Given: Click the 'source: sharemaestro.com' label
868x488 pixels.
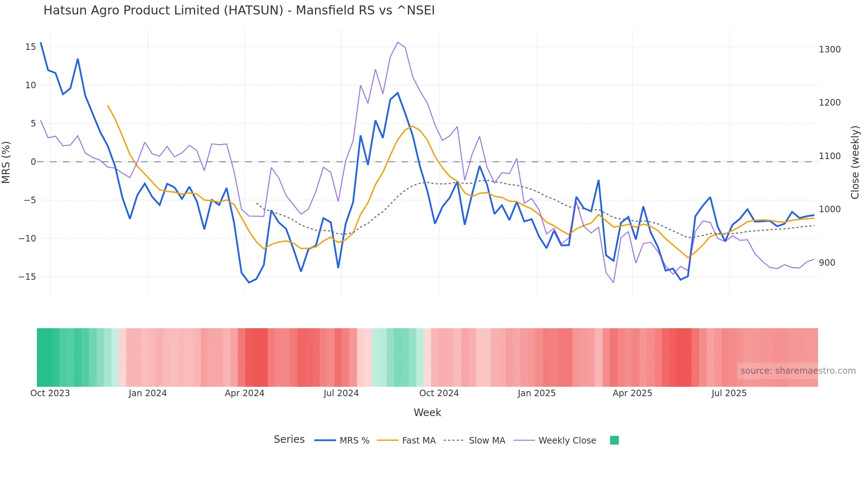Looking at the screenshot, I should 798,371.
